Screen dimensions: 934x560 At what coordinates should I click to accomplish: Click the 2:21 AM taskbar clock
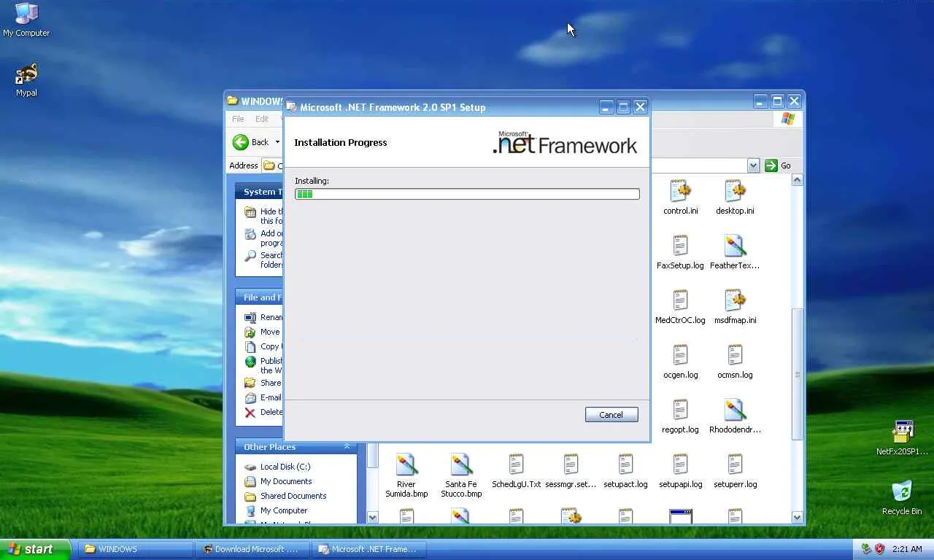(907, 549)
